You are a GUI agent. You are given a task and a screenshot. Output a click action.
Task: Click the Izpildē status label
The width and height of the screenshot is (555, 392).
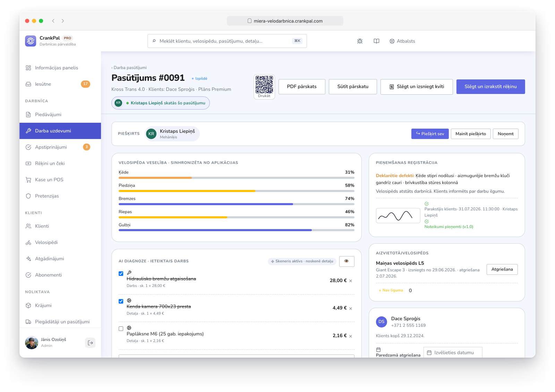point(199,78)
